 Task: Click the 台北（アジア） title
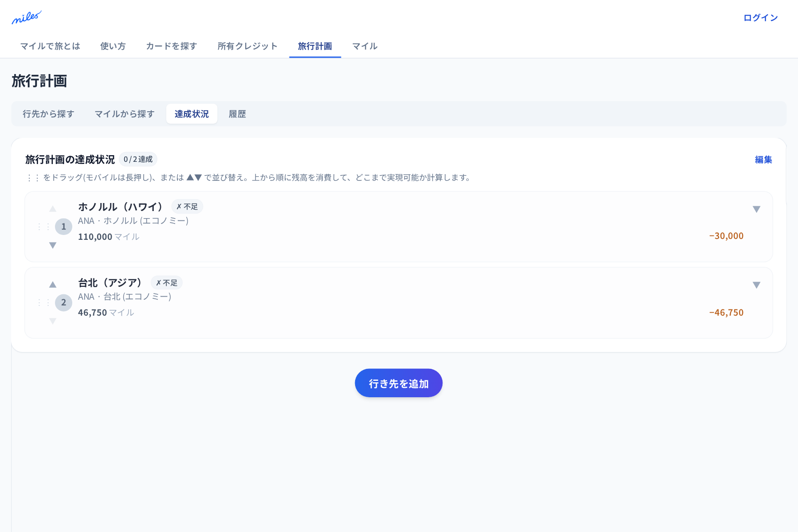click(110, 282)
